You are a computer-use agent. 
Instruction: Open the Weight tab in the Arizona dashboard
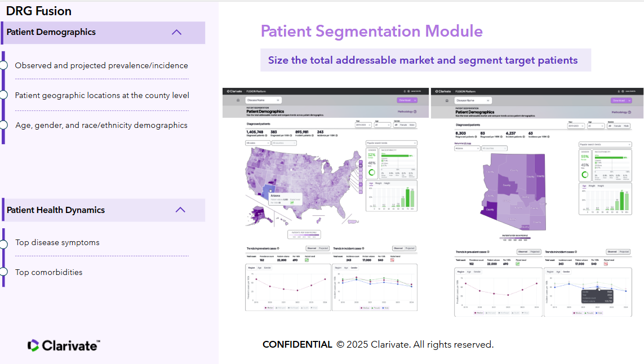[592, 185]
